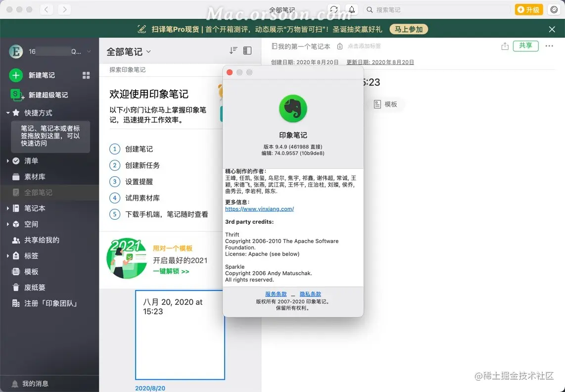Click the 探索印象笔记 header in the list
This screenshot has height=392, width=565.
pos(128,70)
